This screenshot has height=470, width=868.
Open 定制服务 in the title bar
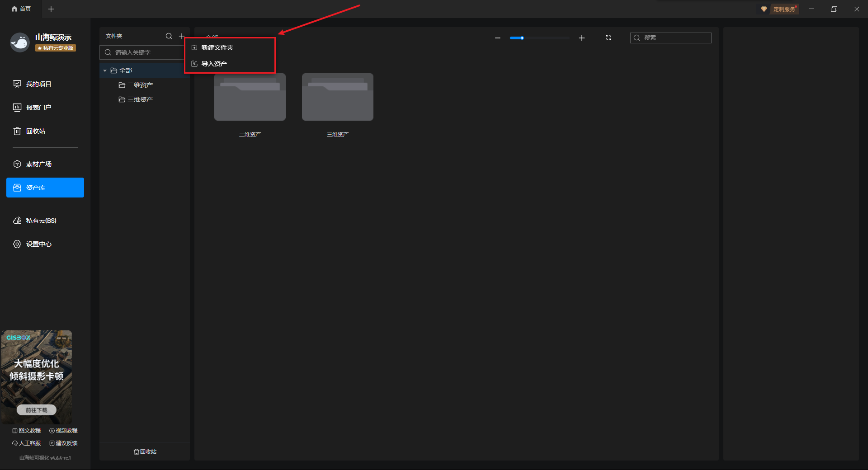[x=783, y=9]
